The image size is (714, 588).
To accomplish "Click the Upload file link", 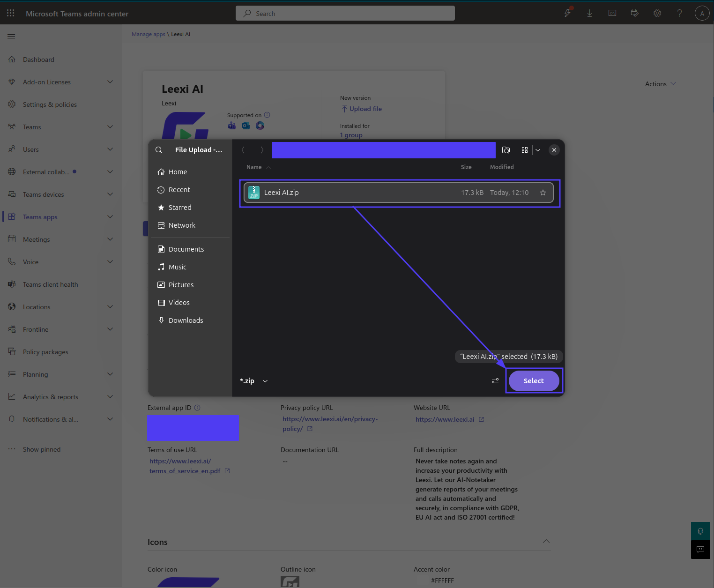I will [x=362, y=109].
